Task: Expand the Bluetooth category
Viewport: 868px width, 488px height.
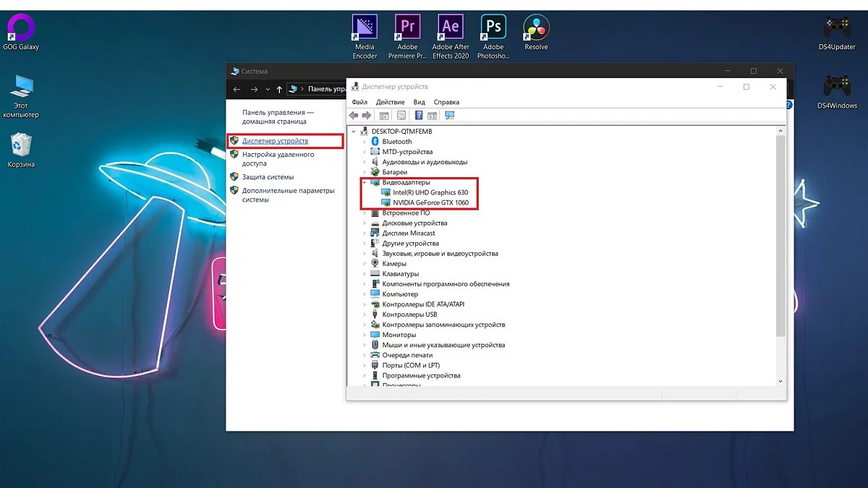Action: coord(365,142)
